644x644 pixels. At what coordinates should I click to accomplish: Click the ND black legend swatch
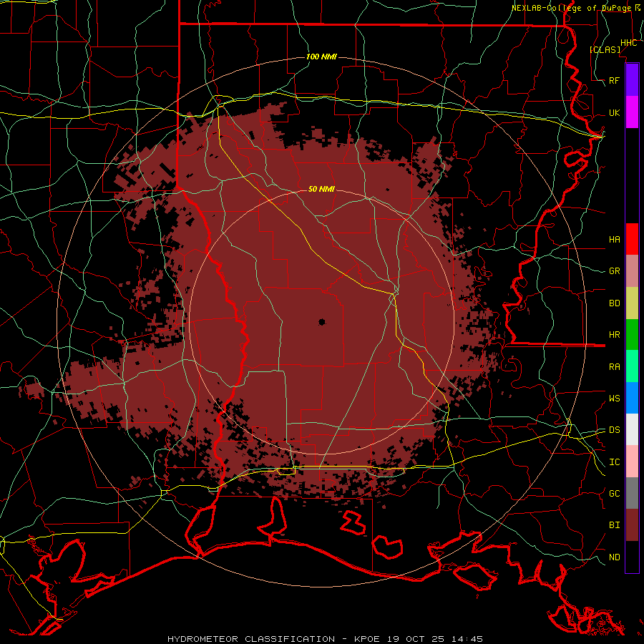(632, 557)
